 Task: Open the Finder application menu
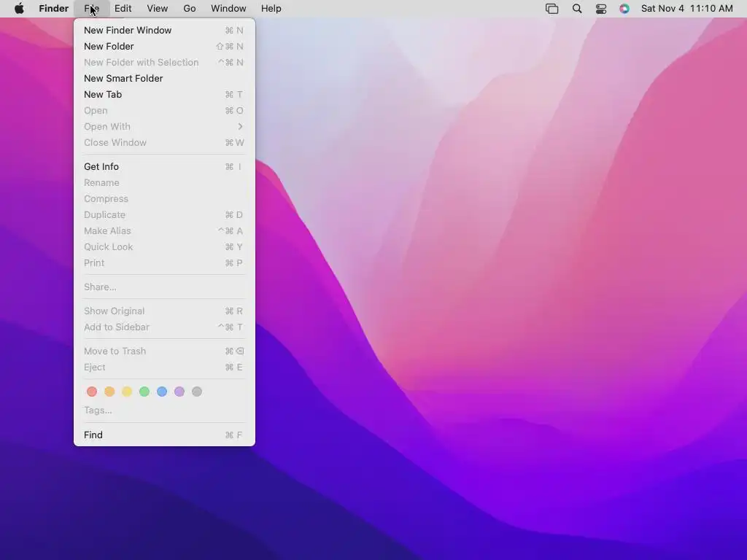54,9
